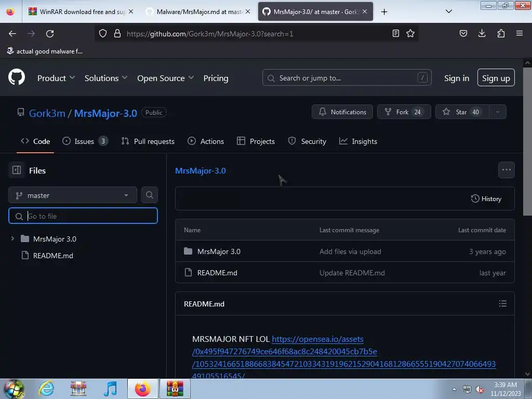Image resolution: width=532 pixels, height=399 pixels.
Task: Collapse file tree side panel icon
Action: (17, 170)
